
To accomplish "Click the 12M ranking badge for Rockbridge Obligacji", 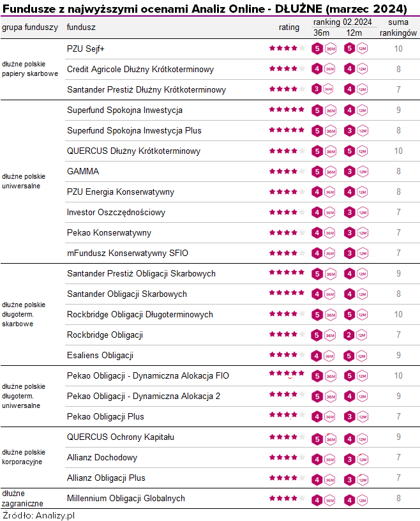I will pos(355,335).
